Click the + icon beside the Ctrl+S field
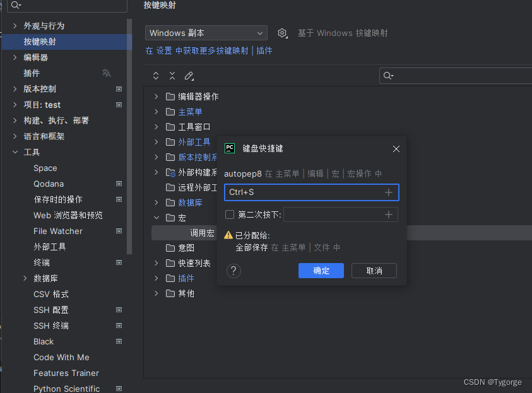 389,192
